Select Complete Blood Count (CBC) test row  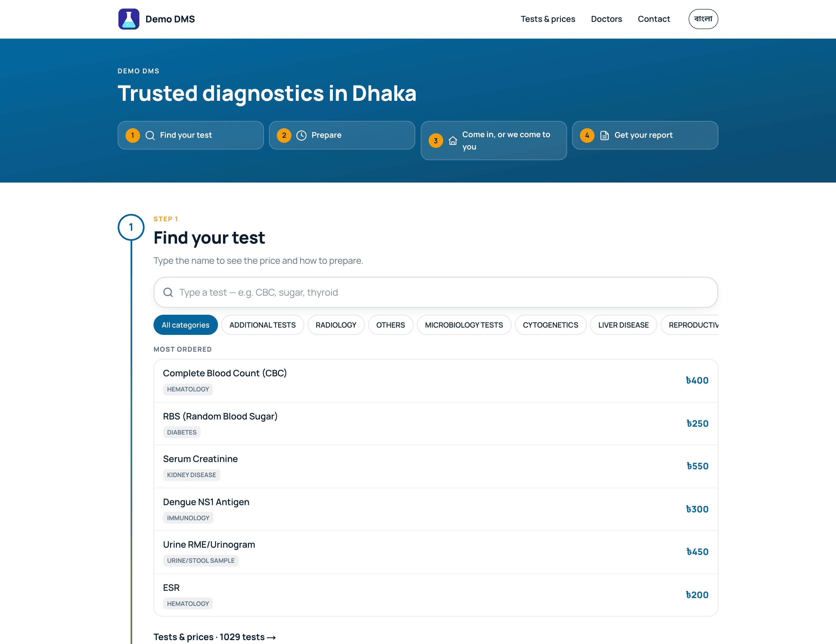coord(436,381)
